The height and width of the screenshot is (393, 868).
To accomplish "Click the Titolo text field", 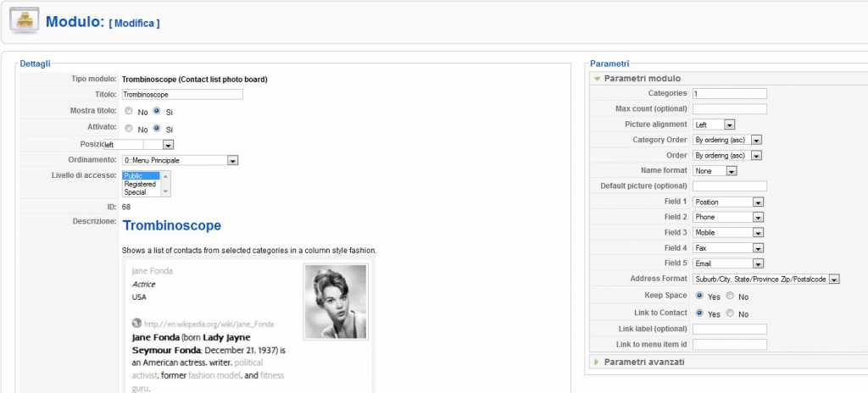I will tap(182, 94).
